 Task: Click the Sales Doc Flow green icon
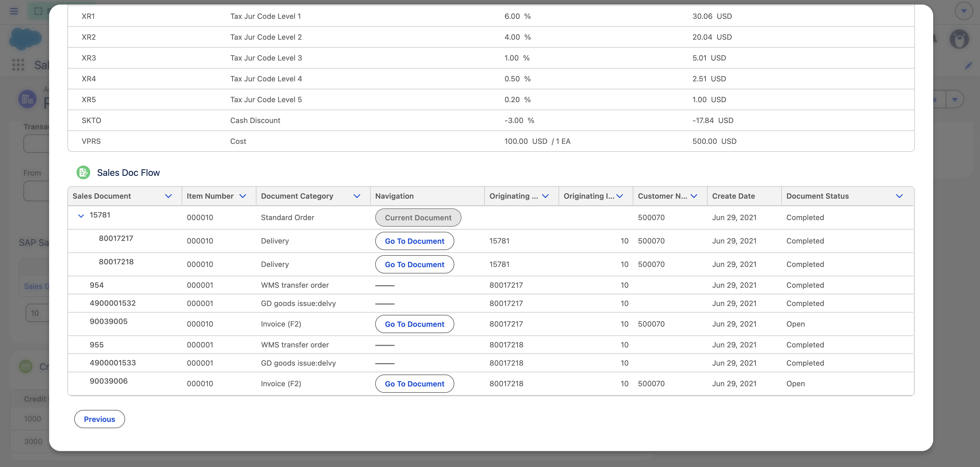tap(83, 173)
